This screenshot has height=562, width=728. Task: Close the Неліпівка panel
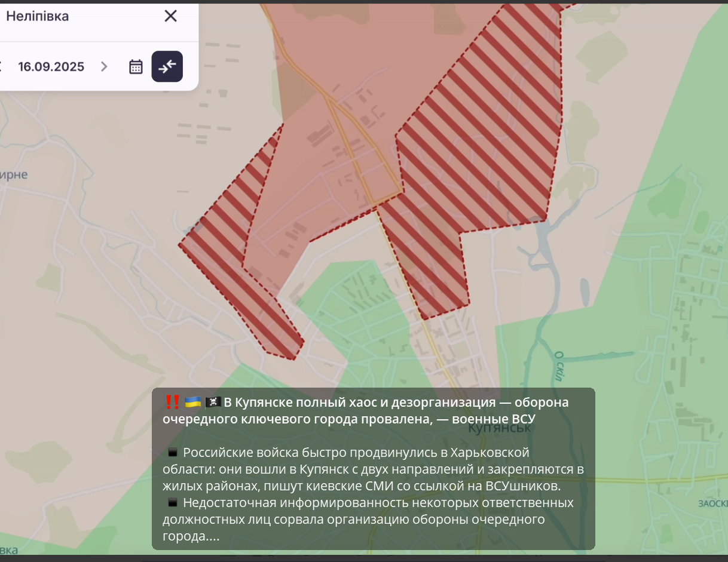[170, 16]
